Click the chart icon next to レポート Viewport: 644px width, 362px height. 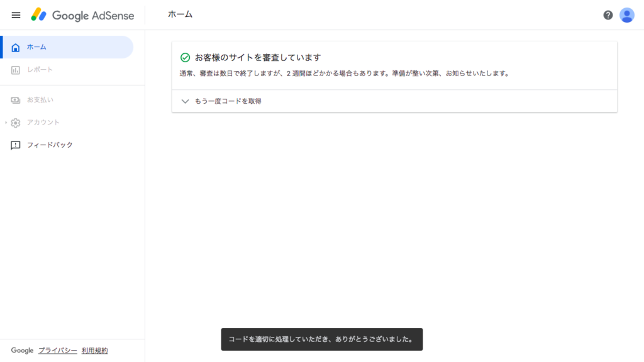[x=14, y=69]
